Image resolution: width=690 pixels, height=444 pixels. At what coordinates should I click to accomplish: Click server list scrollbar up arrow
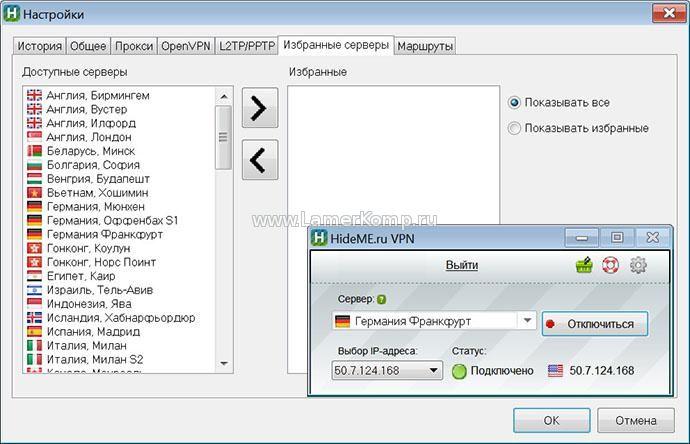click(x=224, y=96)
